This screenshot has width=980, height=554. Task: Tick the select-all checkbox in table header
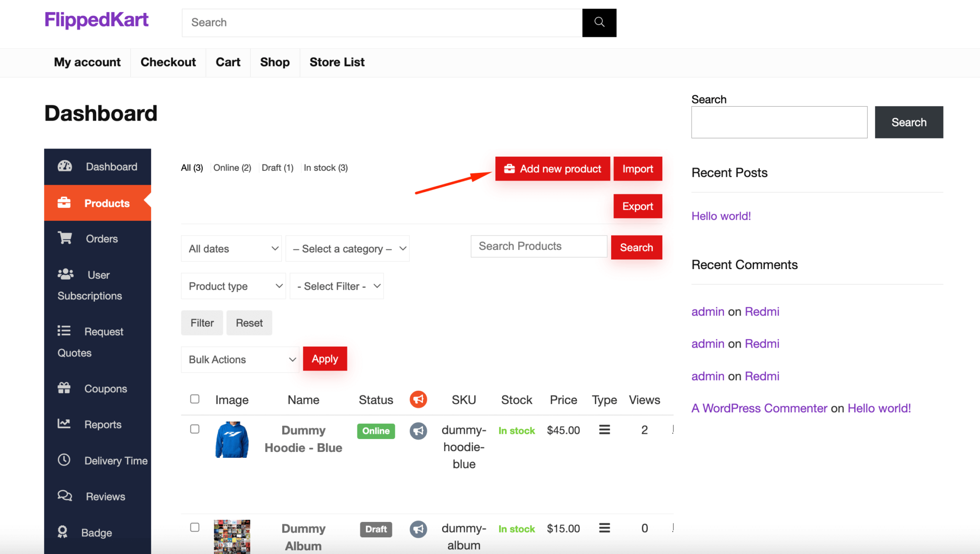click(x=195, y=399)
